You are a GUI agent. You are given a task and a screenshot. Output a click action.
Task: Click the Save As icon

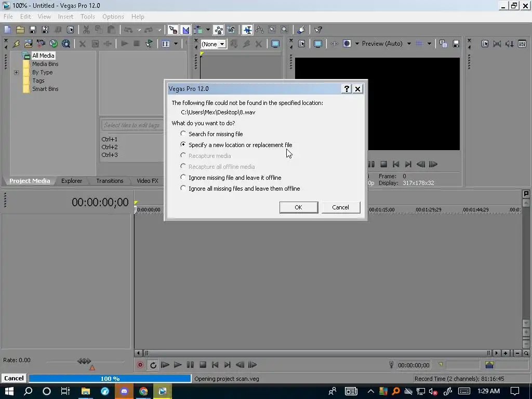click(45, 30)
